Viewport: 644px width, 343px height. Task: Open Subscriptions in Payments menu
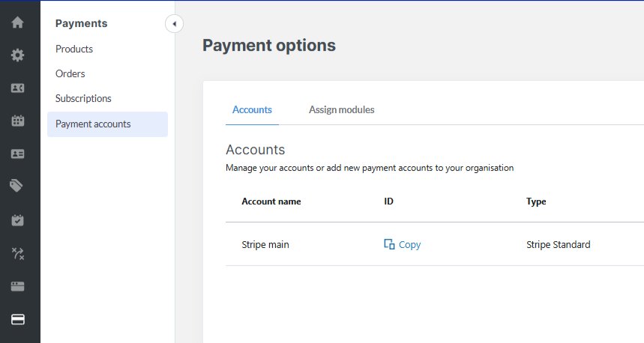point(83,98)
